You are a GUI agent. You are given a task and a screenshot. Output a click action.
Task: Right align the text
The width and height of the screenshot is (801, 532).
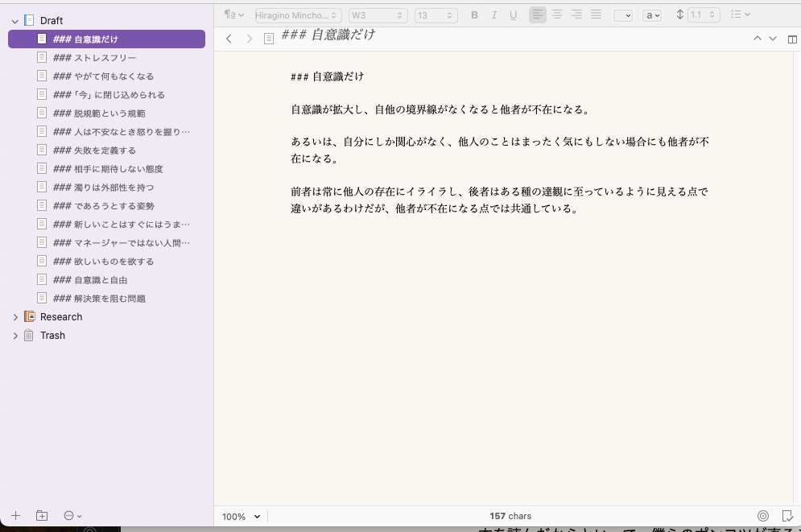(576, 14)
